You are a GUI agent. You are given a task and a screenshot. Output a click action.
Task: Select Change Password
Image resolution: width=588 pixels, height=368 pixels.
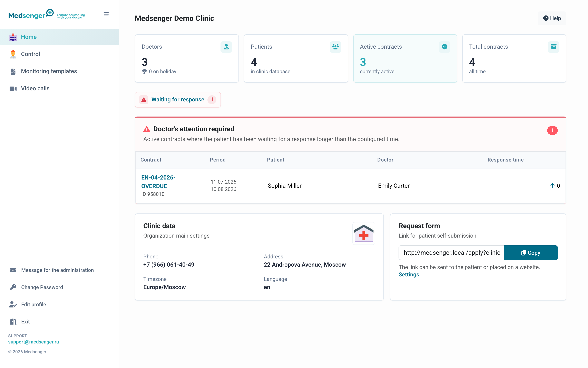pyautogui.click(x=60, y=287)
